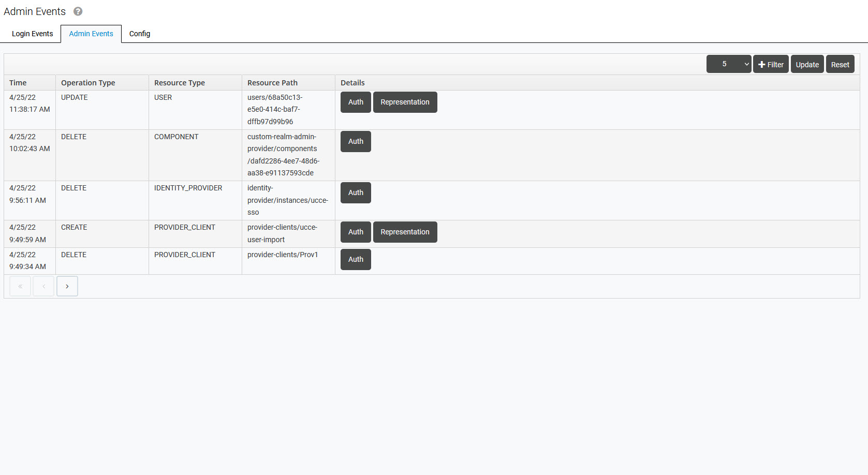Open Representation for the USER update event
868x475 pixels.
[x=405, y=102]
